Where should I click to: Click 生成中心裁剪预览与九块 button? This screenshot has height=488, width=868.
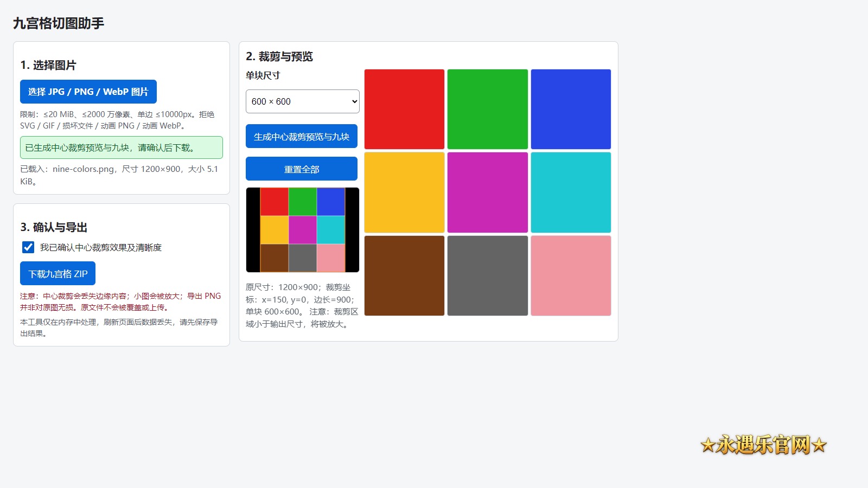(x=302, y=136)
